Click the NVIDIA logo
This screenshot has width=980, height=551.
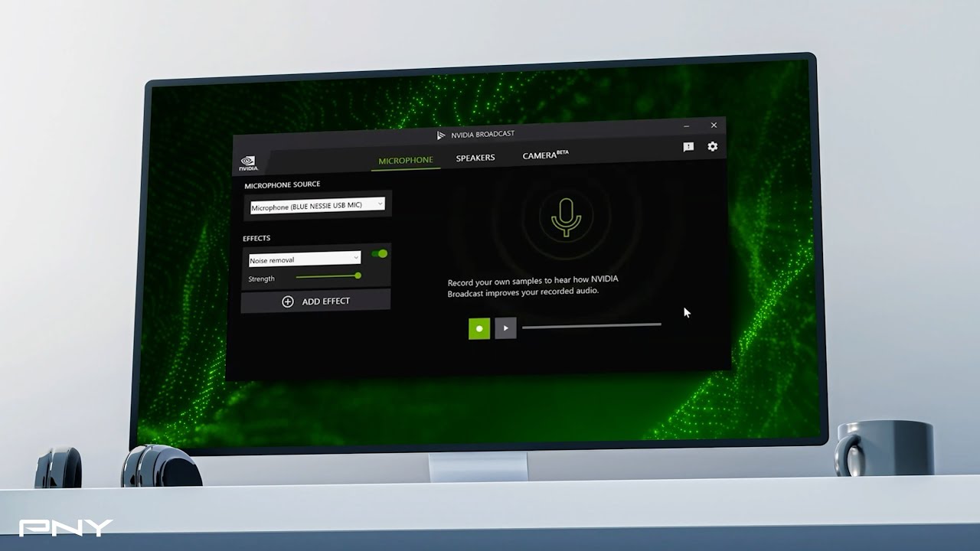coord(249,163)
